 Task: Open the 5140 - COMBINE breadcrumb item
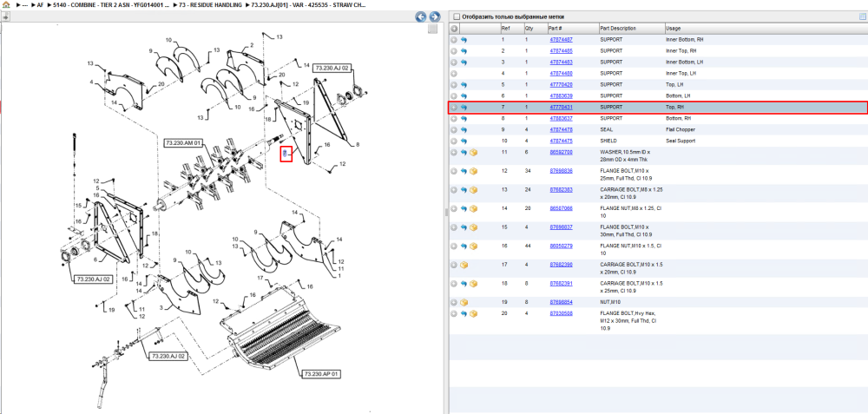[109, 3]
